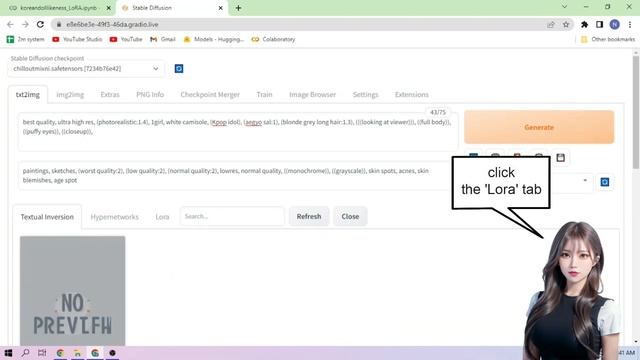Viewport: 640px width, 360px height.
Task: Open Chrome side panel icon
Action: tap(599, 24)
